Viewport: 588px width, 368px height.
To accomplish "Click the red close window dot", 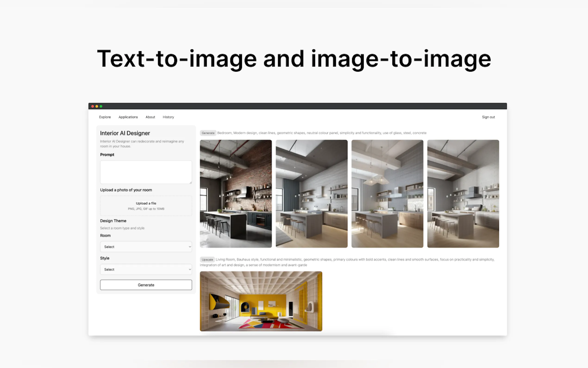I will (93, 106).
